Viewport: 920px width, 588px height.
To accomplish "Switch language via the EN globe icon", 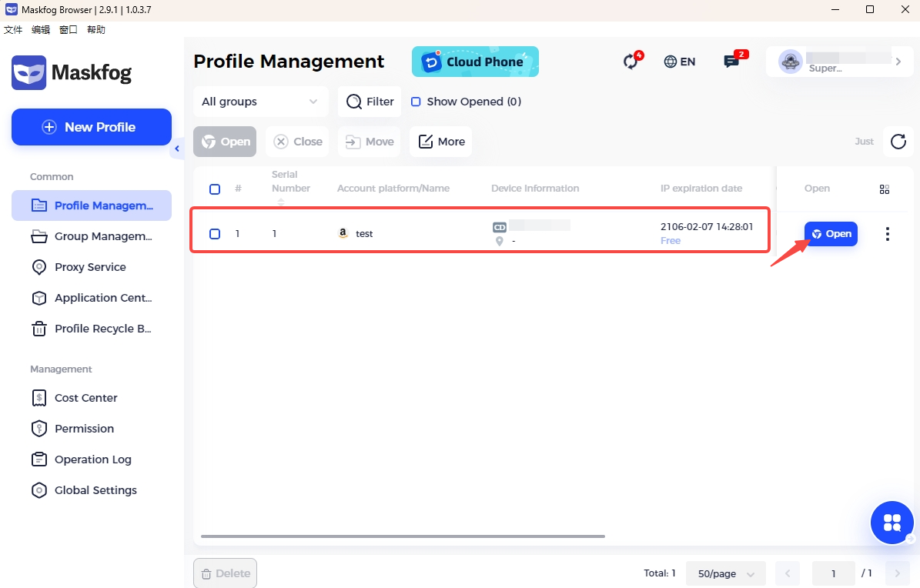I will [680, 62].
